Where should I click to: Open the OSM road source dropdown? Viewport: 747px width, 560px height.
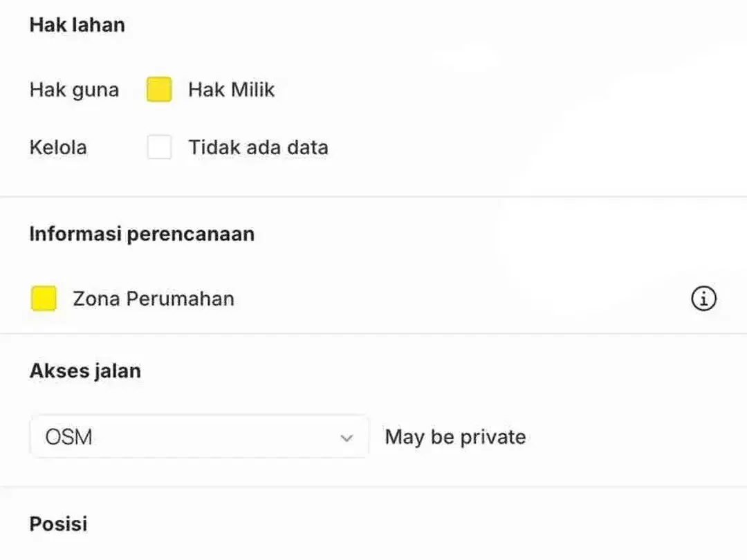(199, 437)
